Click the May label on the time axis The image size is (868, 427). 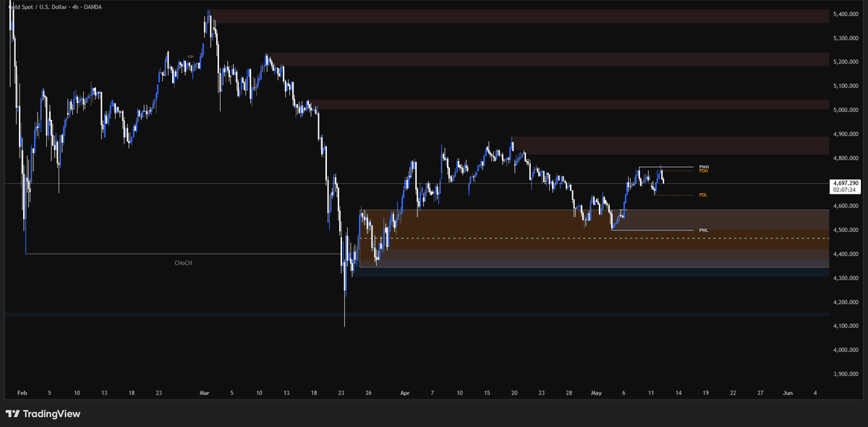pyautogui.click(x=597, y=392)
